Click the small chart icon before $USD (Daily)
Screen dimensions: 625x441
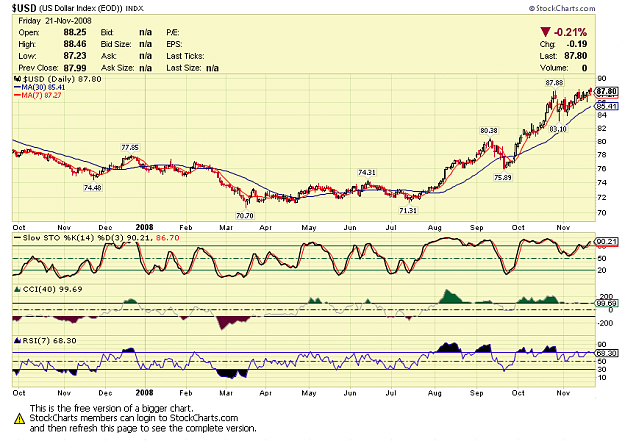pyautogui.click(x=17, y=79)
